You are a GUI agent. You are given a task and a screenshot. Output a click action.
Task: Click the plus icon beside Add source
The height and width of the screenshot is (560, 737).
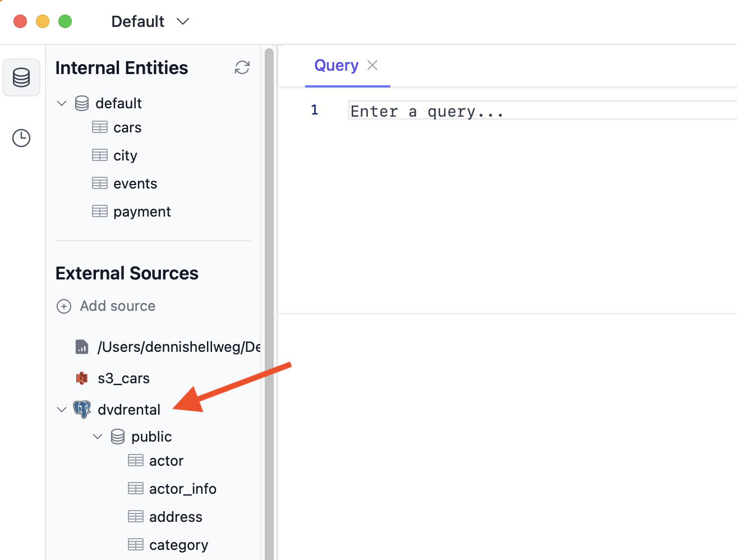click(64, 306)
